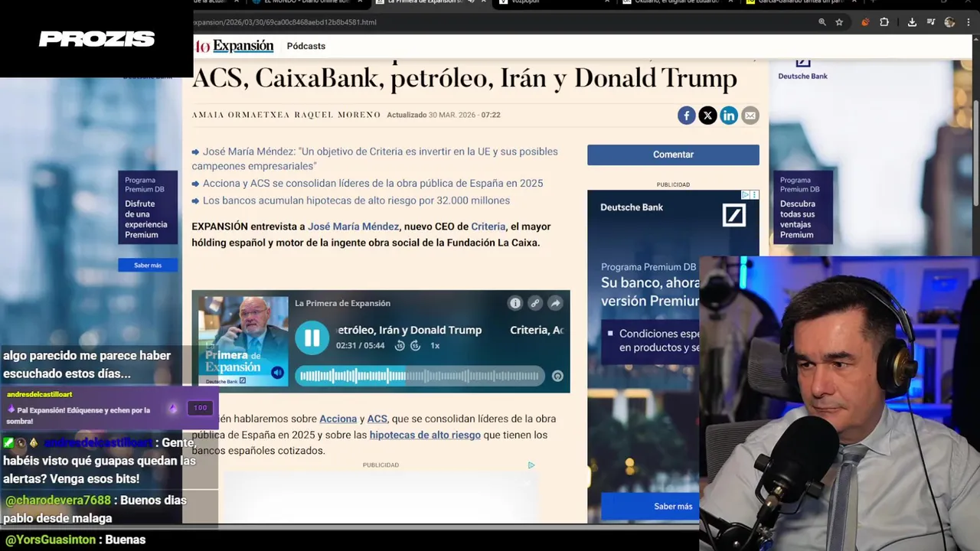Viewport: 980px width, 551px height.
Task: Open the browser extensions puzzle icon
Action: tap(884, 22)
